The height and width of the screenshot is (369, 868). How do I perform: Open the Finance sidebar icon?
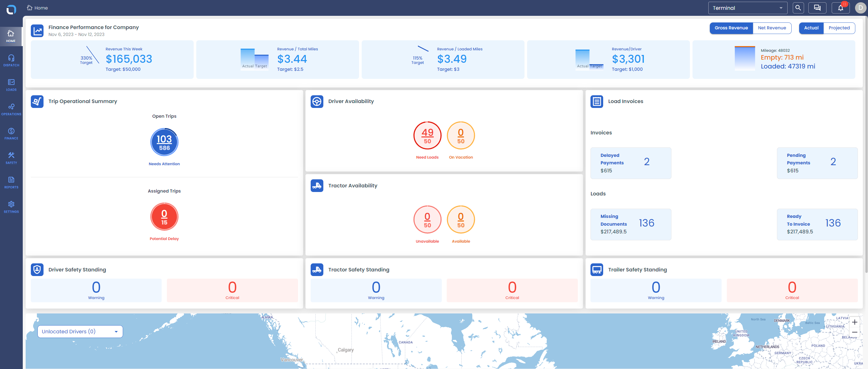(x=11, y=134)
